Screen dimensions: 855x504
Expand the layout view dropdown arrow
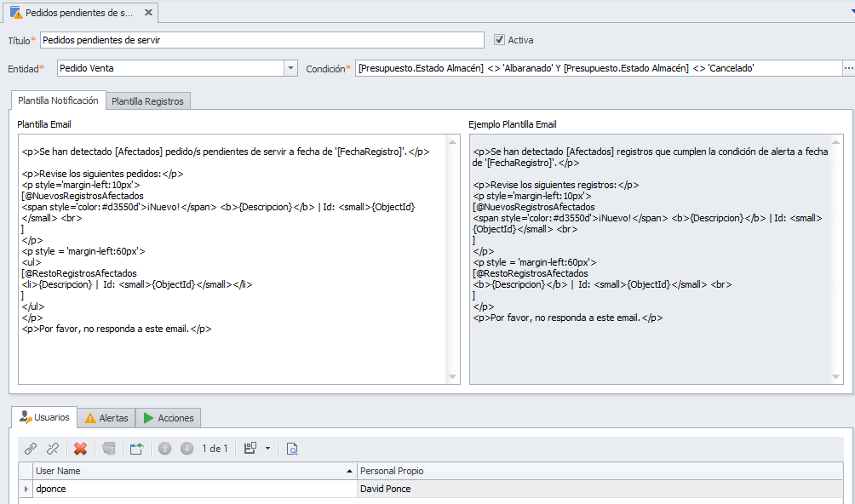click(x=267, y=449)
